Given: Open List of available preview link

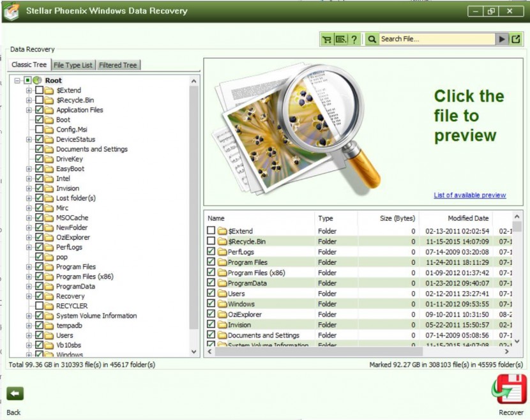Looking at the screenshot, I should coord(470,195).
